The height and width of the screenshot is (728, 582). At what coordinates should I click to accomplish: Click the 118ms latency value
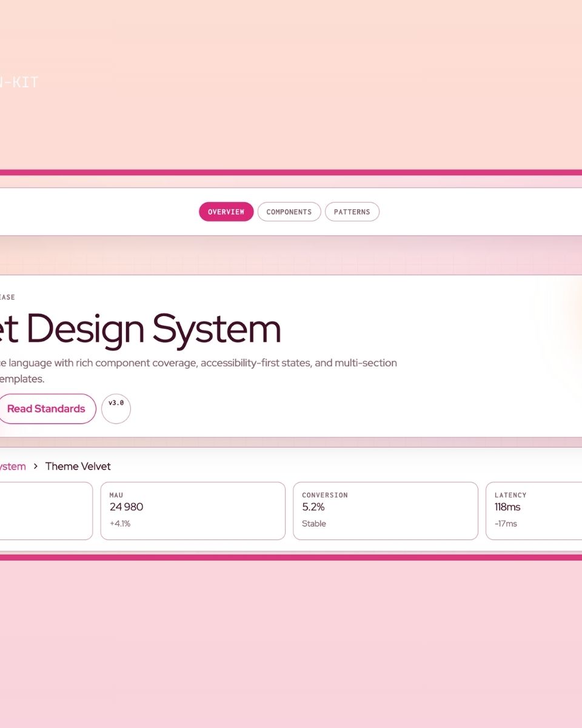pos(507,507)
